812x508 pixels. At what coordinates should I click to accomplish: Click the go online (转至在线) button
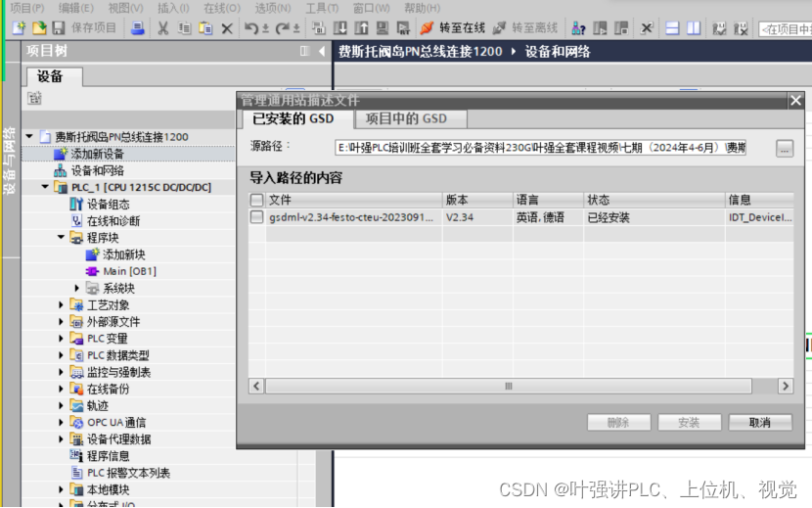point(453,28)
